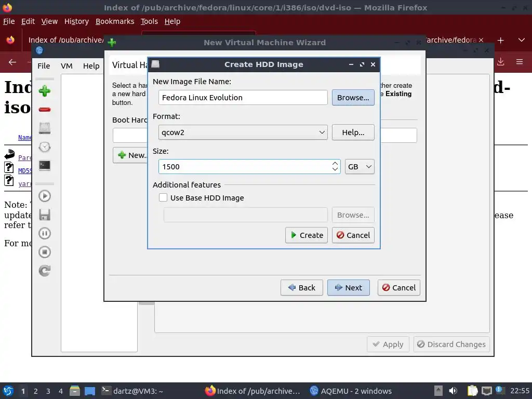
Task: Click the reset VM circular arrow icon
Action: point(45,271)
